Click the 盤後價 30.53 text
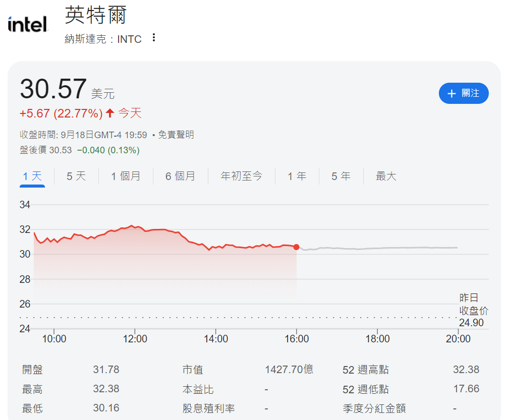 (45, 150)
